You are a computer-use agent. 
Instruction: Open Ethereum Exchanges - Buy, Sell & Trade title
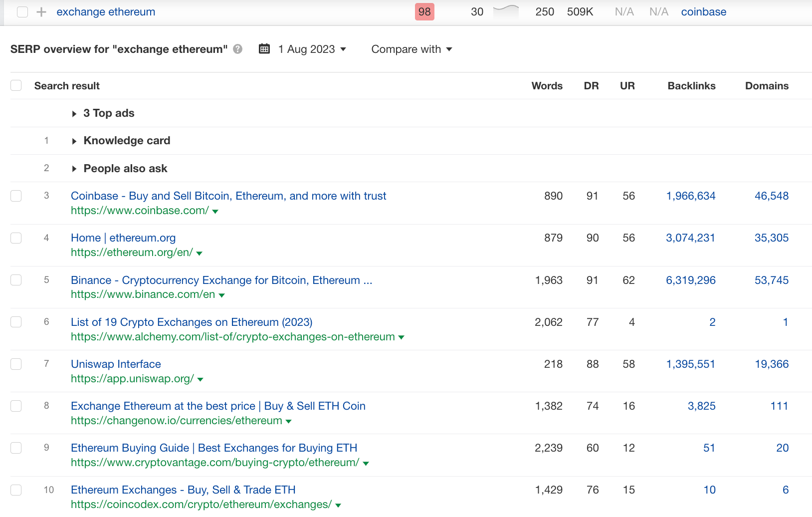click(183, 490)
